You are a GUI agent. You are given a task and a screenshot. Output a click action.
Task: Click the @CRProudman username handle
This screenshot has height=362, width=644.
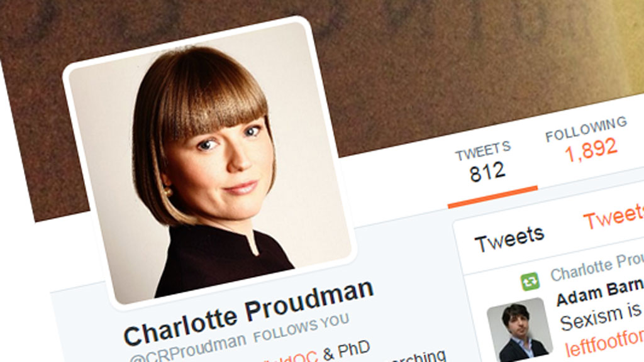tap(187, 349)
